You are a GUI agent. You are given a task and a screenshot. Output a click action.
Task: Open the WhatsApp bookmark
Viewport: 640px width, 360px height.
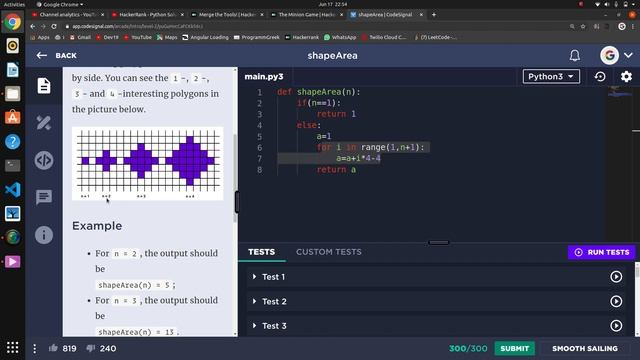pyautogui.click(x=340, y=37)
